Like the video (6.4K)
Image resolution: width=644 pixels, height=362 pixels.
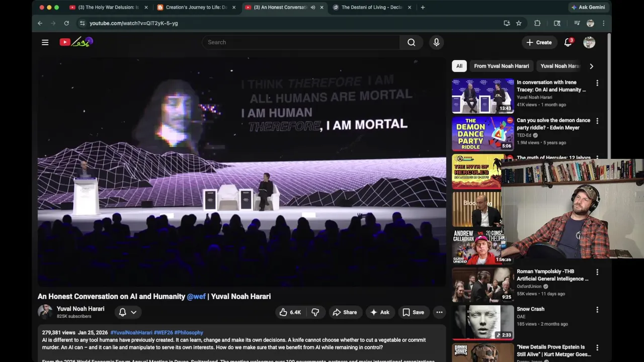290,312
